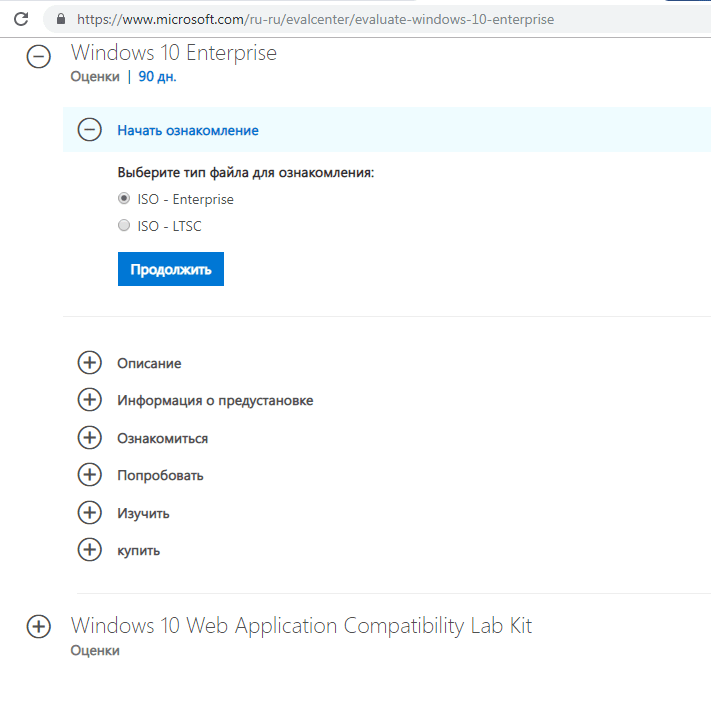Click the padlock site security icon

click(62, 19)
